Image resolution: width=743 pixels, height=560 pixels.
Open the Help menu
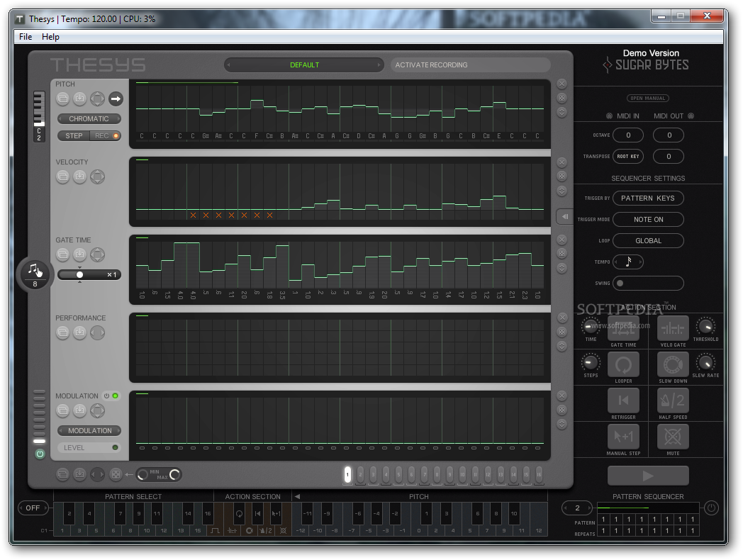50,36
